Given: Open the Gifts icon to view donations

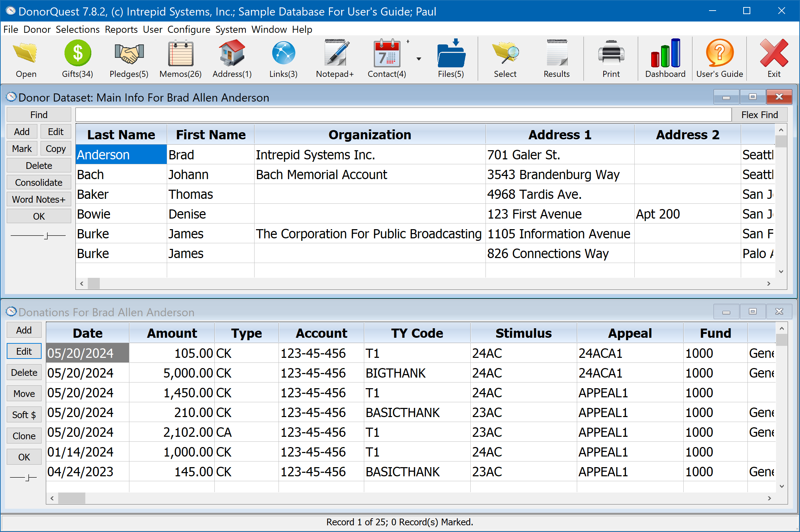Looking at the screenshot, I should tap(77, 57).
